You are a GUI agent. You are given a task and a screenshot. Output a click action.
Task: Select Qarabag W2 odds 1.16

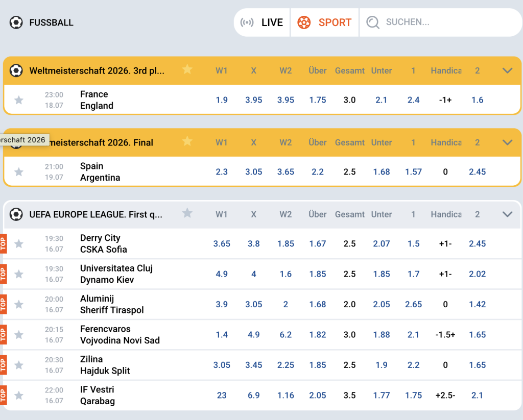pos(286,396)
